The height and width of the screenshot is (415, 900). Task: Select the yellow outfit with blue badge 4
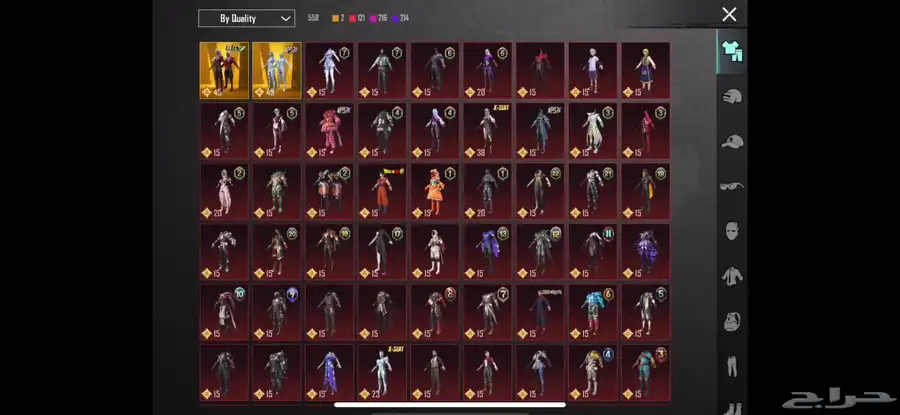coord(593,372)
